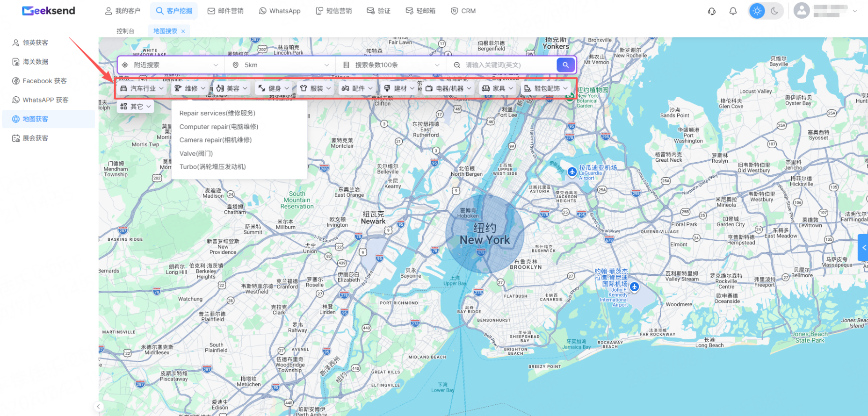Close the 地图搜索 tab

pos(183,31)
